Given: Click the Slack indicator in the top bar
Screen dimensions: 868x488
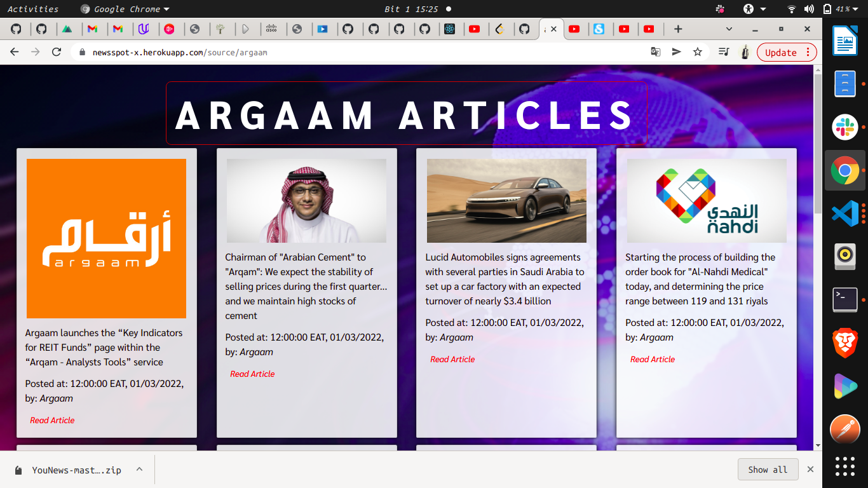Looking at the screenshot, I should pos(720,9).
